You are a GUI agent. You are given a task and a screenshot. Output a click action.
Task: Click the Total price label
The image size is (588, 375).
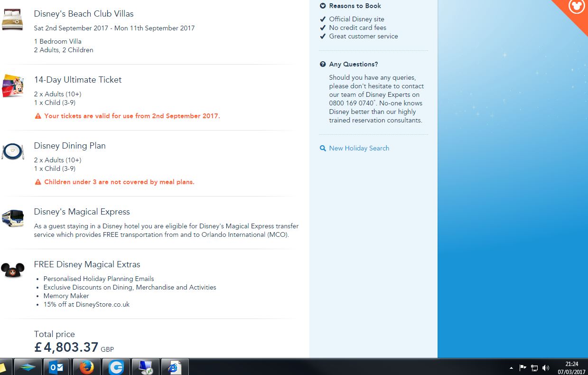point(54,334)
